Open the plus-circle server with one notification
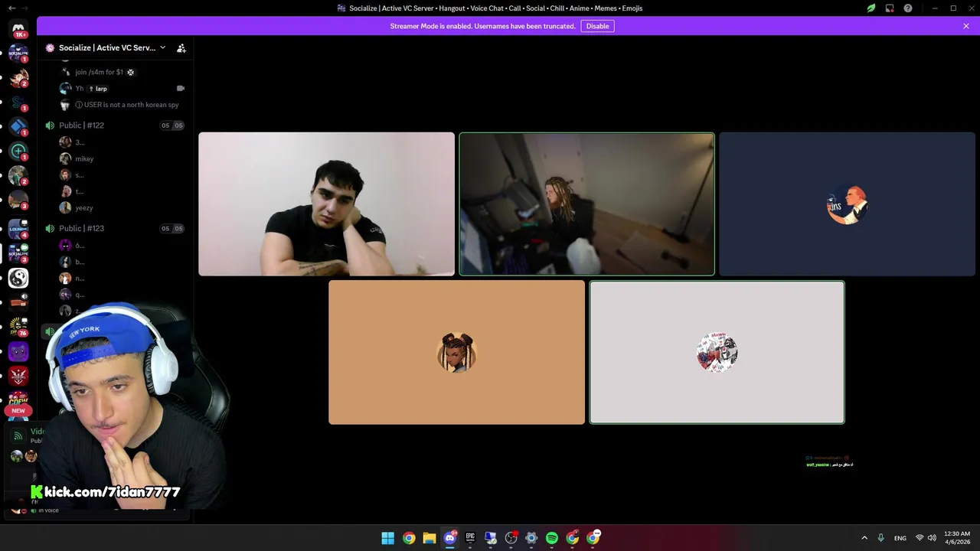 (x=18, y=152)
